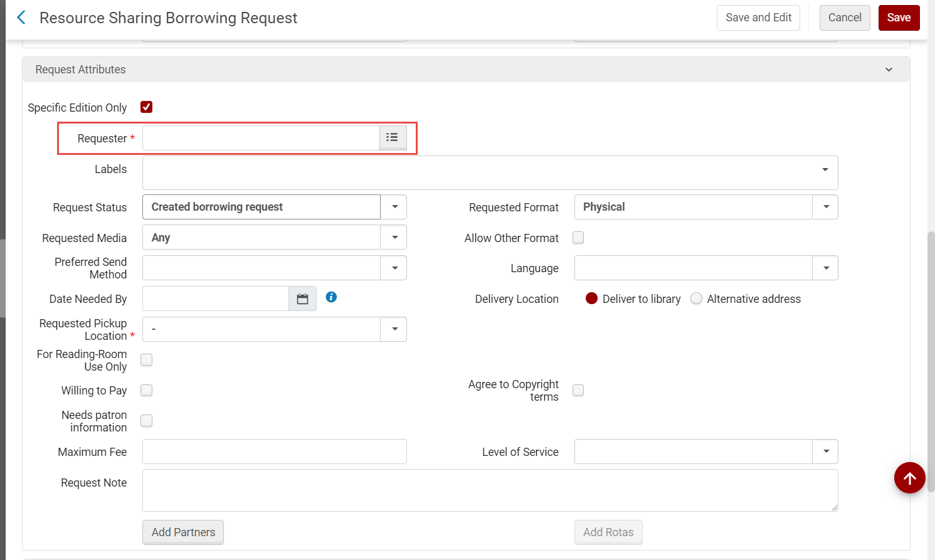Click the blue info icon
This screenshot has height=560, width=935.
[331, 297]
